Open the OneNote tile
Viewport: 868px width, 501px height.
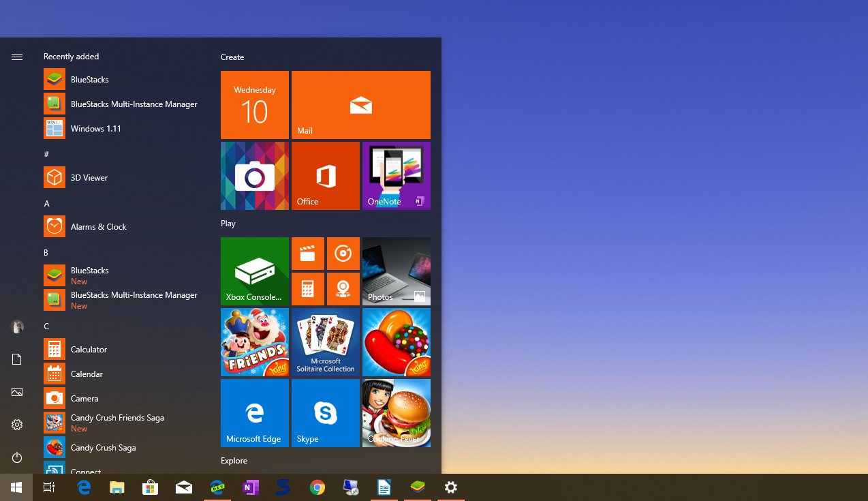tap(397, 176)
